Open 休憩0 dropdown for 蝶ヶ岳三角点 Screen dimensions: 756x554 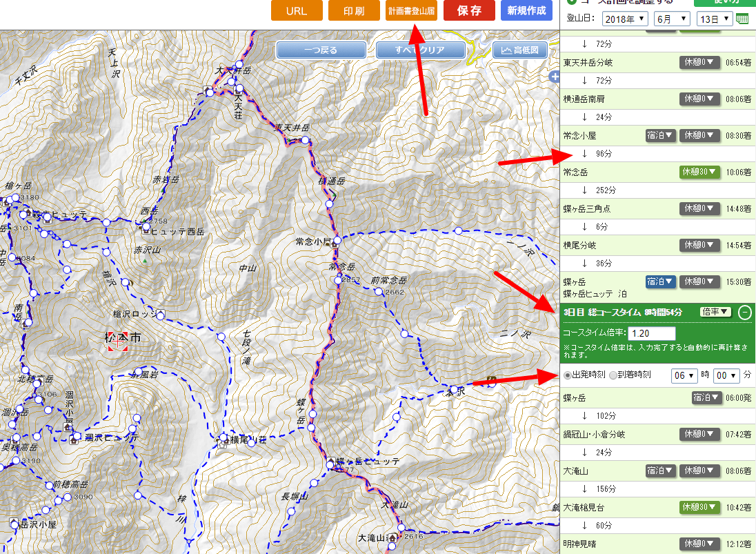(x=699, y=209)
